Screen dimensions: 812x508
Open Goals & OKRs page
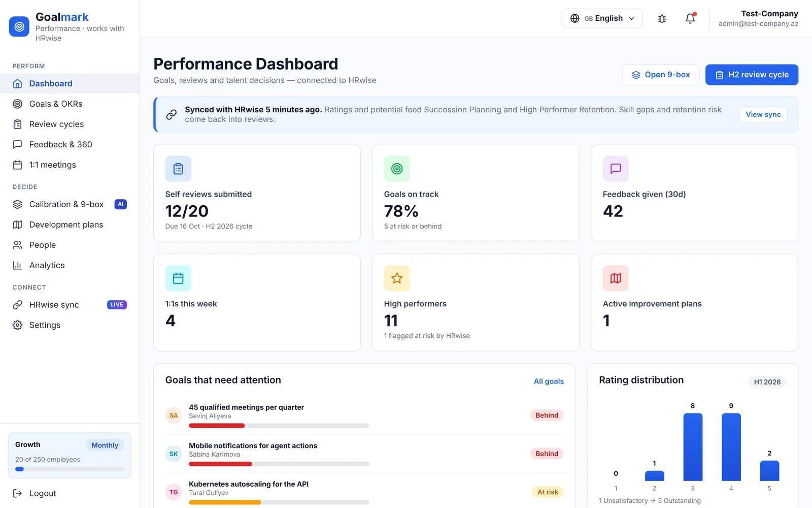click(70, 104)
